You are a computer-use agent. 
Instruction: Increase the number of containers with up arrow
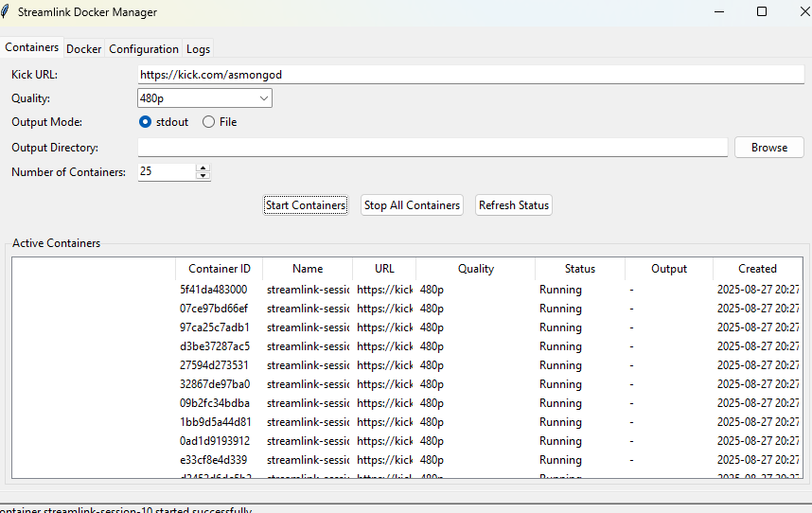click(203, 168)
